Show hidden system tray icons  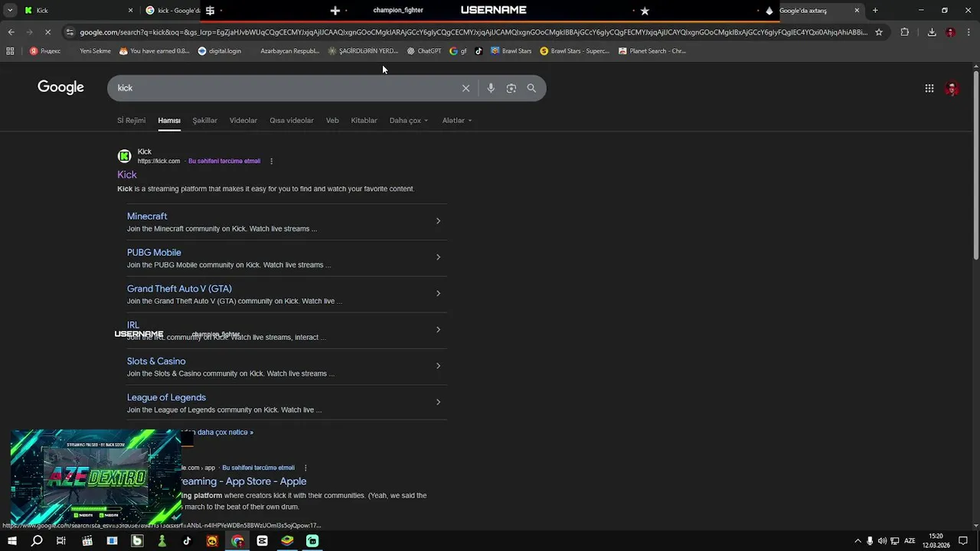pos(857,541)
